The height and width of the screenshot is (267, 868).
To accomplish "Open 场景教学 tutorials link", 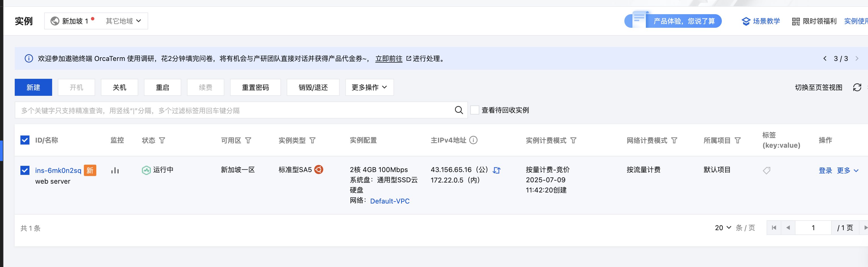I will pos(766,21).
